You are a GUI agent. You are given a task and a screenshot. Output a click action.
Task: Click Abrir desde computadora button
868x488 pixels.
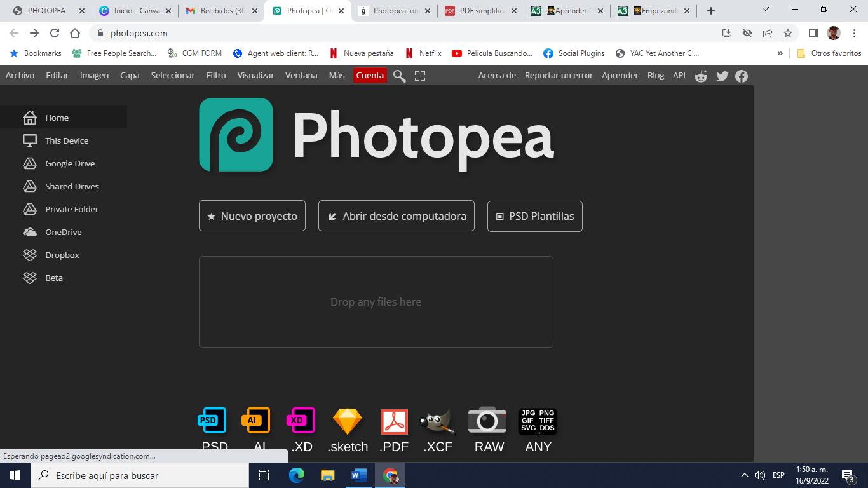(397, 216)
